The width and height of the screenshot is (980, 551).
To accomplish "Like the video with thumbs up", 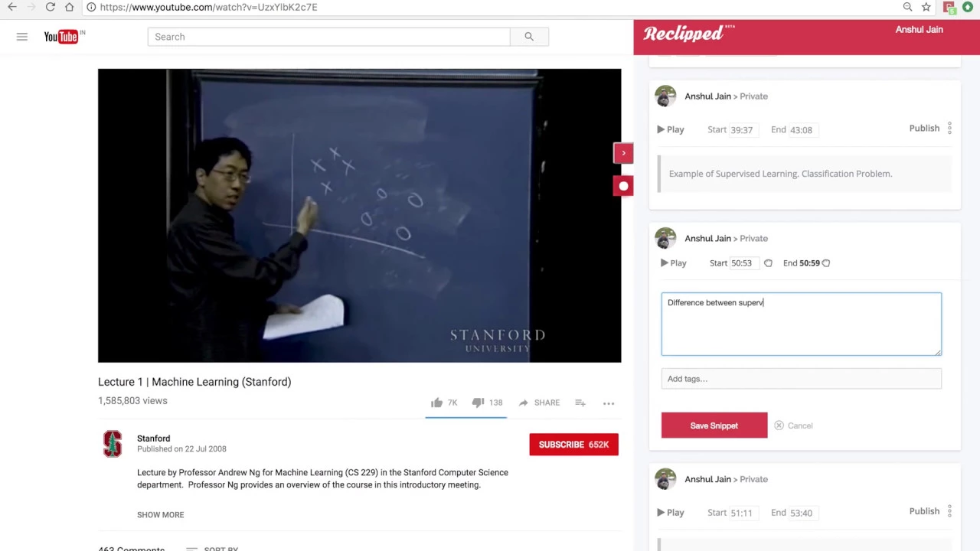I will coord(436,403).
